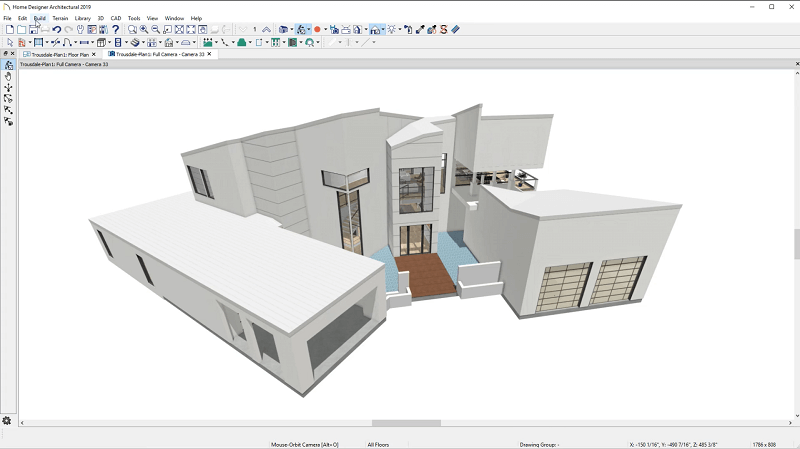
Task: Expand the cabinet tools dropdown arrow
Action: (x=110, y=42)
